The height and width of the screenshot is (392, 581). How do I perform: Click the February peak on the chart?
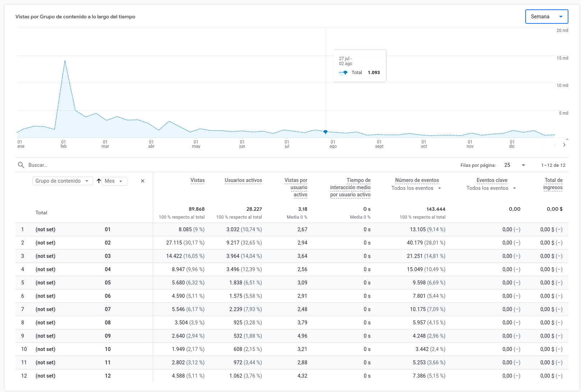click(65, 61)
